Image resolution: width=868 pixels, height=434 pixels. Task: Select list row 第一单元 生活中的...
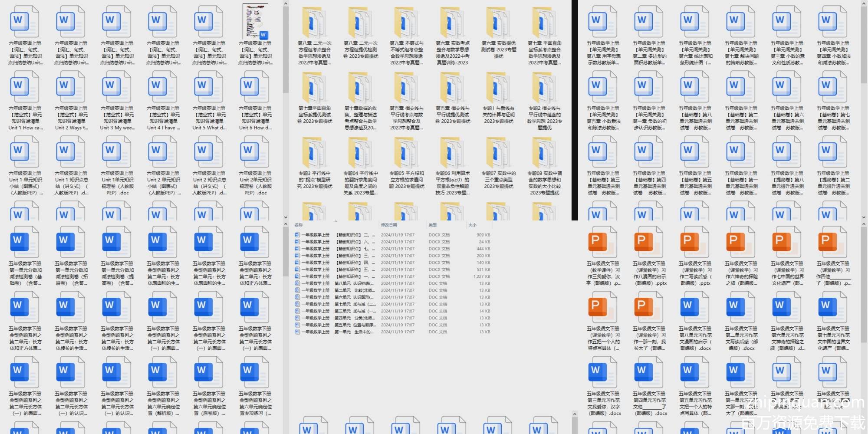(356, 332)
